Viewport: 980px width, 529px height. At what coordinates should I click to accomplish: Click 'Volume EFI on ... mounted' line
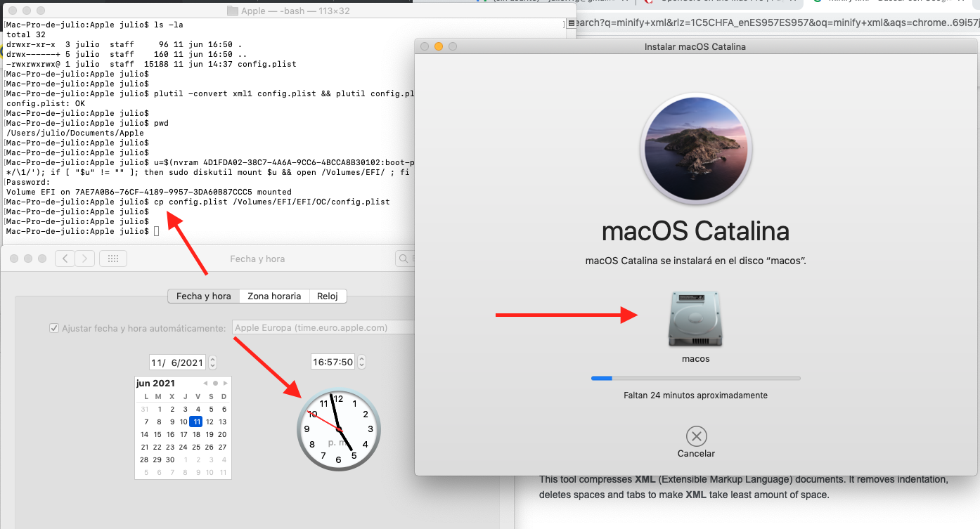click(148, 192)
